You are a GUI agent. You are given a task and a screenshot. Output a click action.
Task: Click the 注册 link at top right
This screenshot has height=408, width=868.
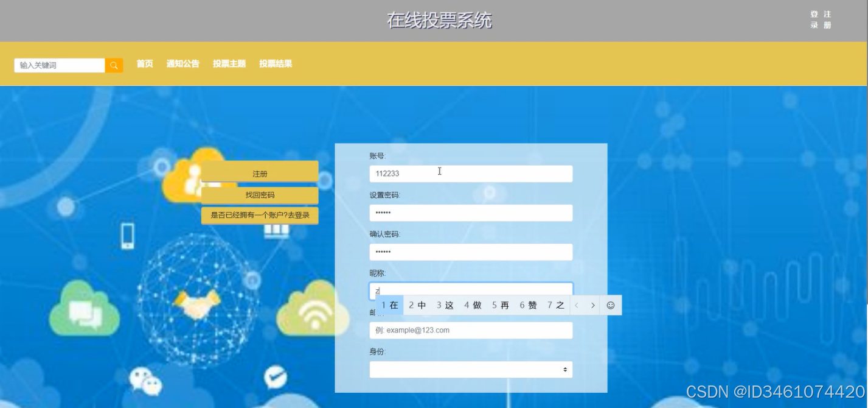click(x=827, y=19)
